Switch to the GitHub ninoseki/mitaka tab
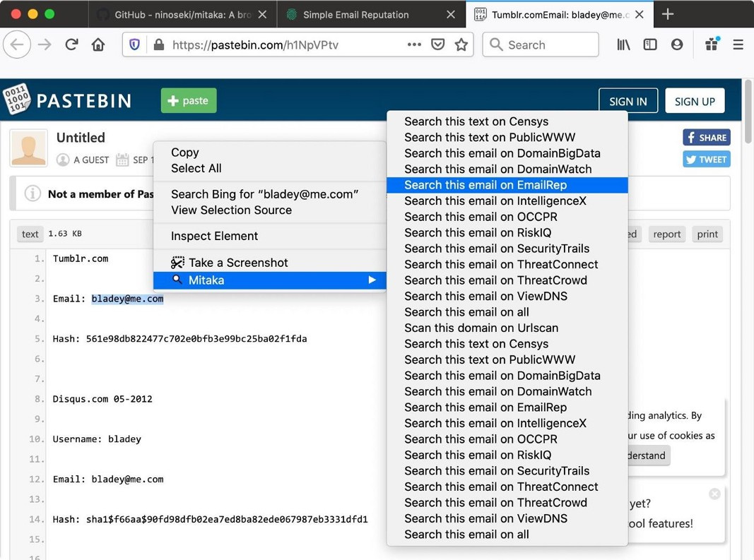 [x=183, y=14]
